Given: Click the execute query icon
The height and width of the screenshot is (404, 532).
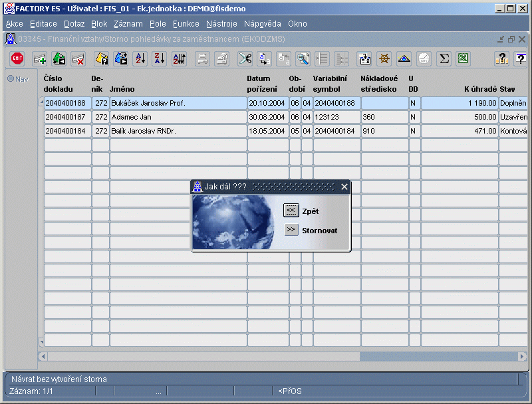Looking at the screenshot, I should click(121, 58).
